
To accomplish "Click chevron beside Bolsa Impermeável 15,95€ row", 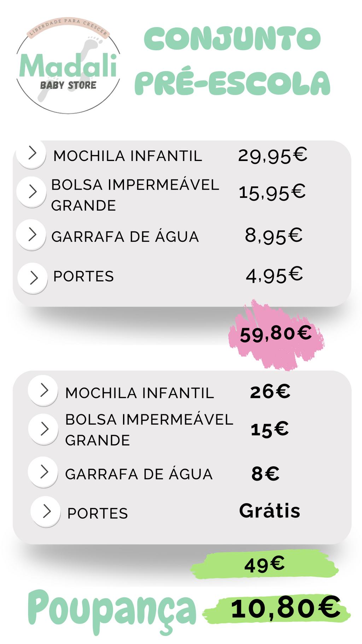I will click(32, 191).
